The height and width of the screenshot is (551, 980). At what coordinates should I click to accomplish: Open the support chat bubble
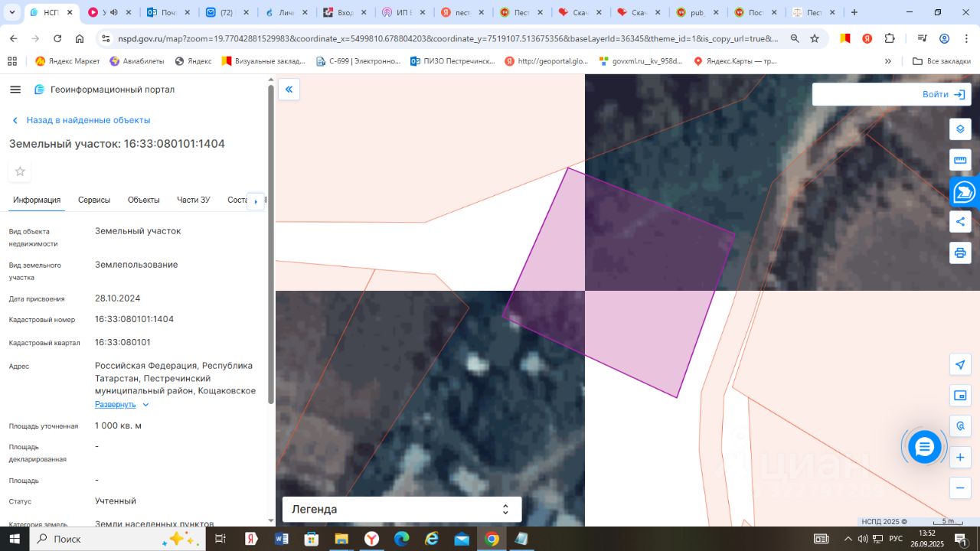coord(924,447)
